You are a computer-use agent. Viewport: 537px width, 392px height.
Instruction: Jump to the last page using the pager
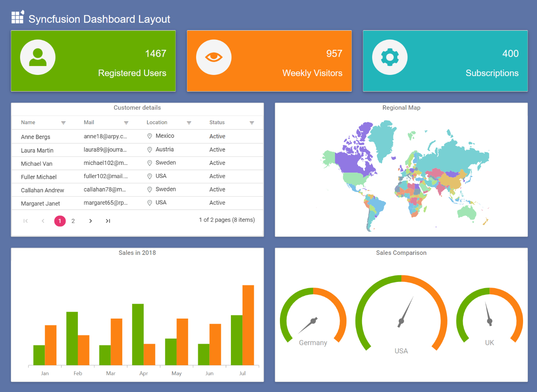[108, 221]
